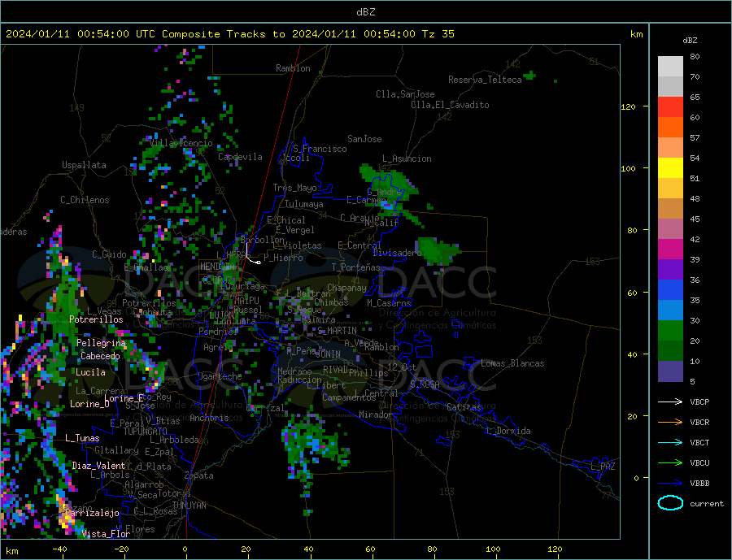Click the C_Chilenos map label

85,200
